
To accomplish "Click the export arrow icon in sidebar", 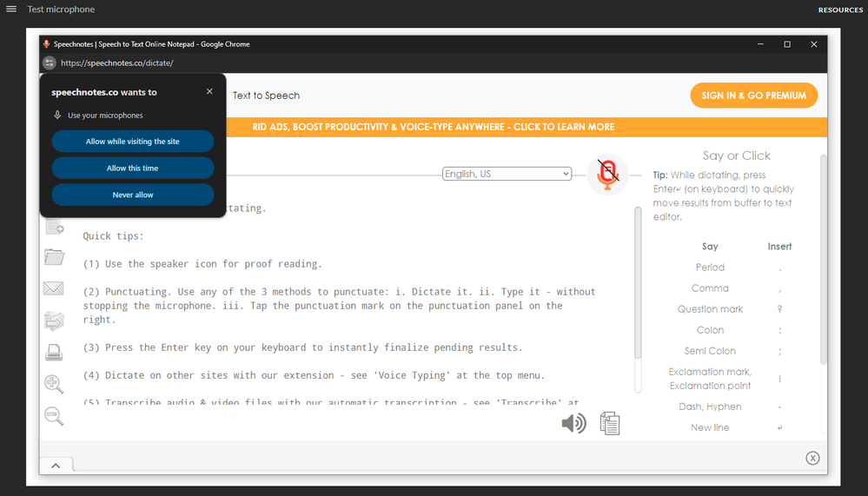I will tap(54, 321).
